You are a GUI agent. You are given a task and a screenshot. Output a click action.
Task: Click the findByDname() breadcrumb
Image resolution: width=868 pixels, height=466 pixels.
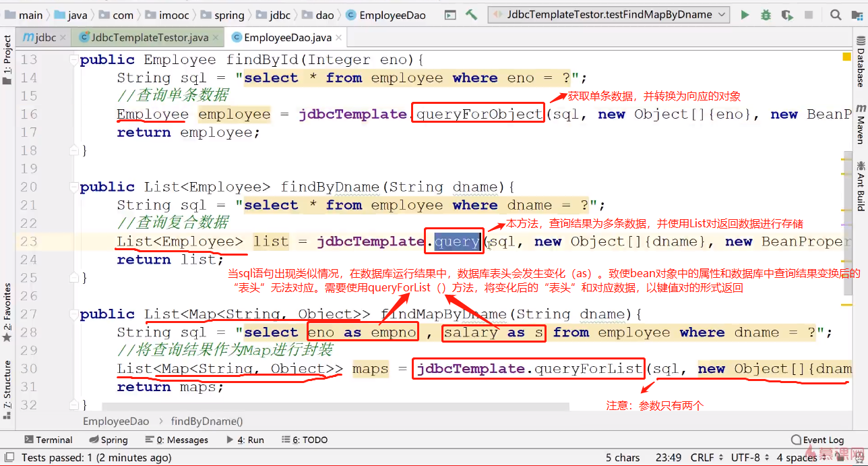click(207, 421)
